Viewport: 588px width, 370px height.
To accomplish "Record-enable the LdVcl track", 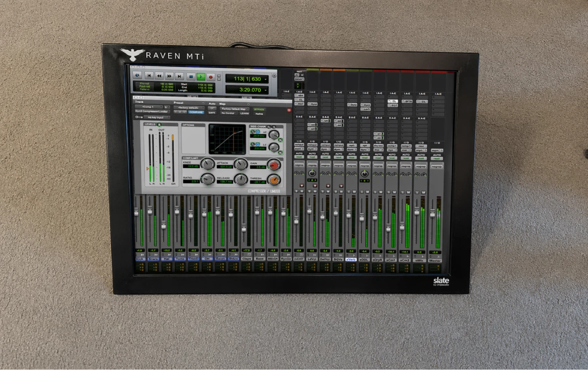I will pyautogui.click(x=315, y=185).
